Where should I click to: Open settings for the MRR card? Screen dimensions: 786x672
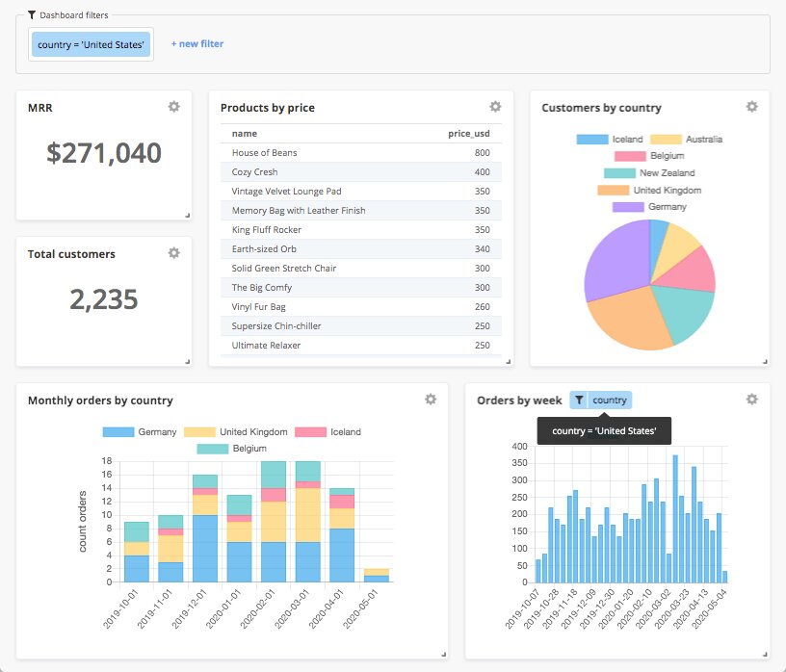tap(173, 107)
